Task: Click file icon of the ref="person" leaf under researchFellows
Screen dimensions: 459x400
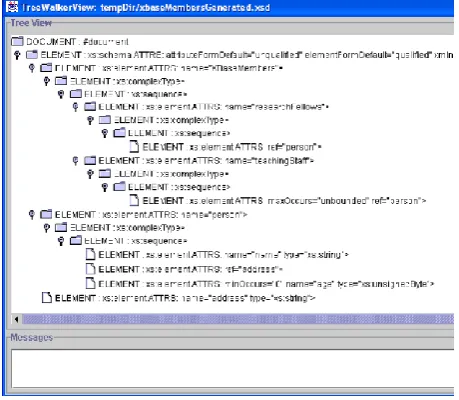Action: (134, 146)
